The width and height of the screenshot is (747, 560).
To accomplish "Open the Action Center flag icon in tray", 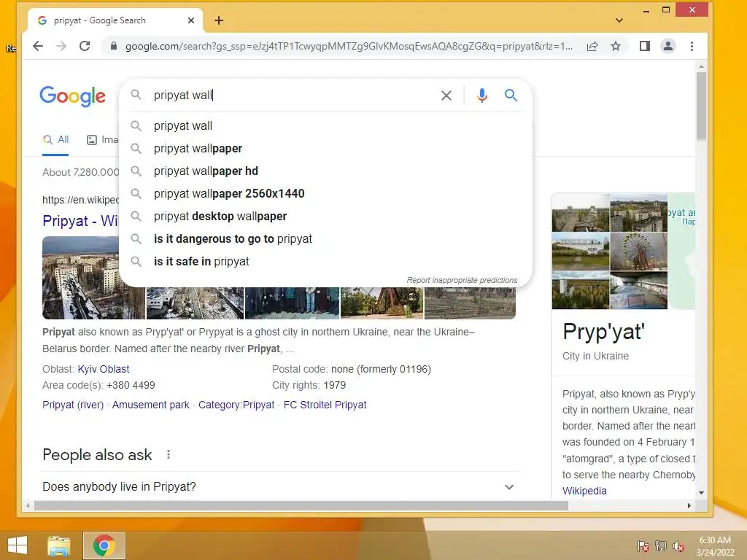I will [x=643, y=546].
